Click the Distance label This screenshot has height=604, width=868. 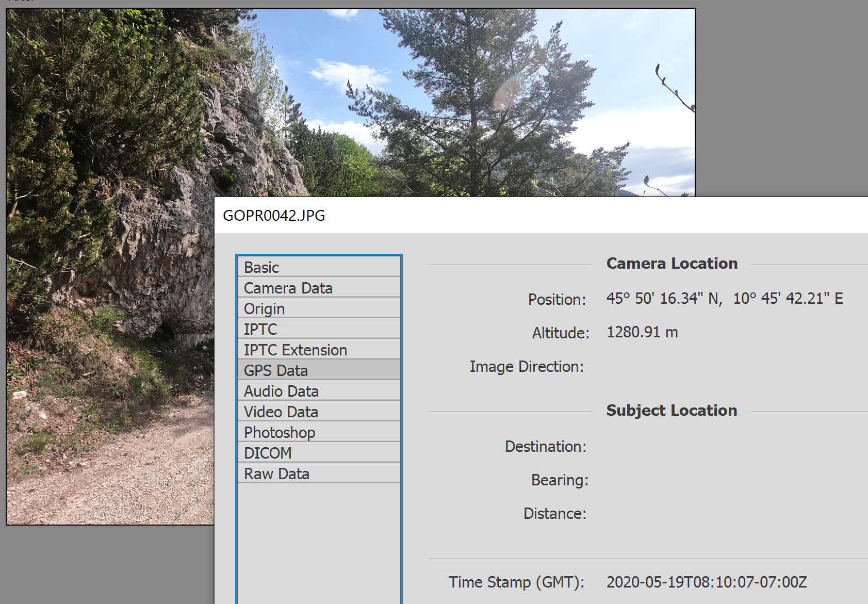(x=555, y=514)
